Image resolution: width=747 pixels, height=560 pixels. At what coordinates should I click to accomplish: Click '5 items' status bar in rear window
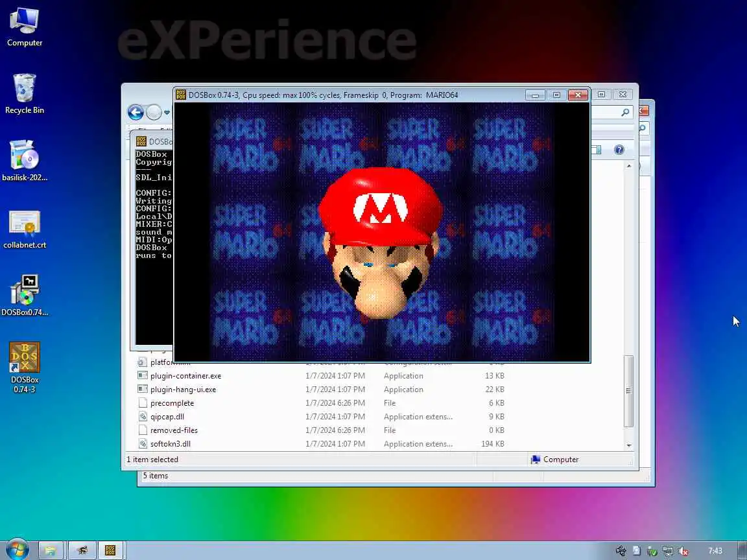coord(156,476)
